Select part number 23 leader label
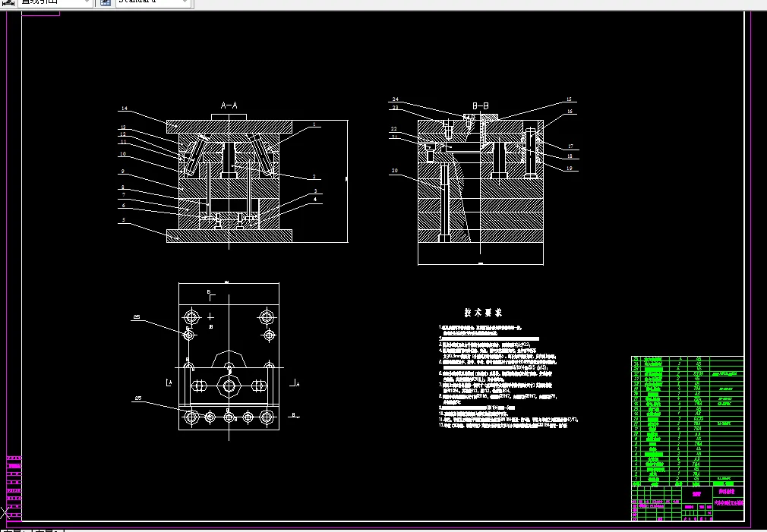 [x=395, y=108]
